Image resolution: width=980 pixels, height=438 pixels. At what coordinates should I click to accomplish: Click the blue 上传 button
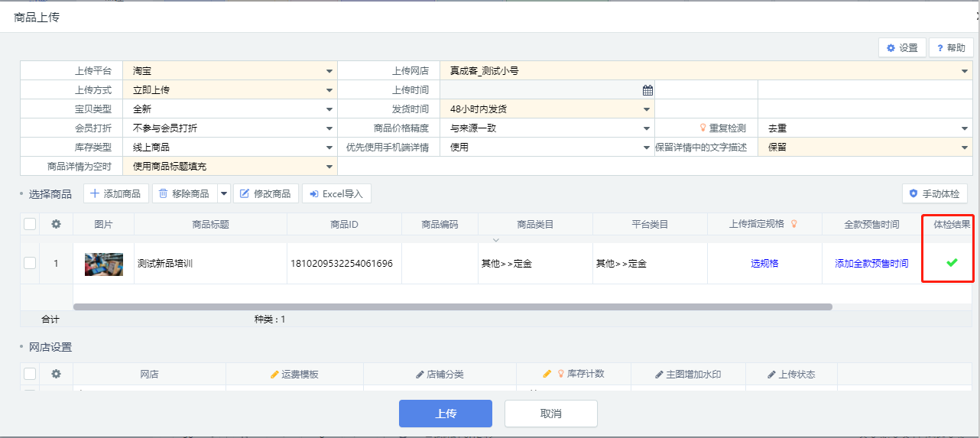pos(445,414)
